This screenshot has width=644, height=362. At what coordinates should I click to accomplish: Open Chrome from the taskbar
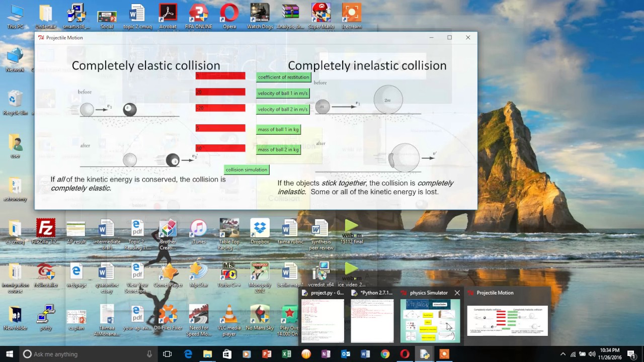click(x=385, y=354)
